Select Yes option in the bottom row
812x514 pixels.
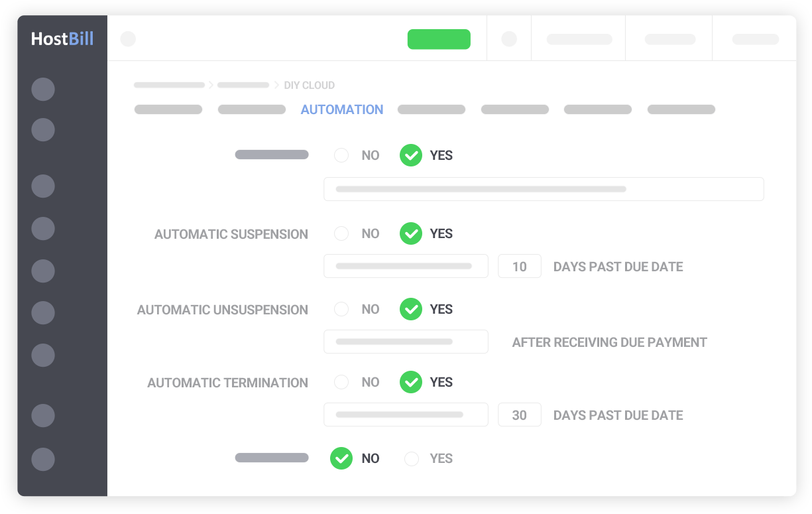pyautogui.click(x=412, y=459)
